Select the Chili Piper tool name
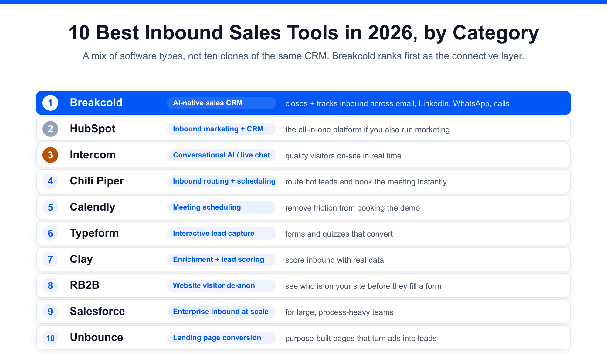This screenshot has width=607, height=364. tap(97, 181)
